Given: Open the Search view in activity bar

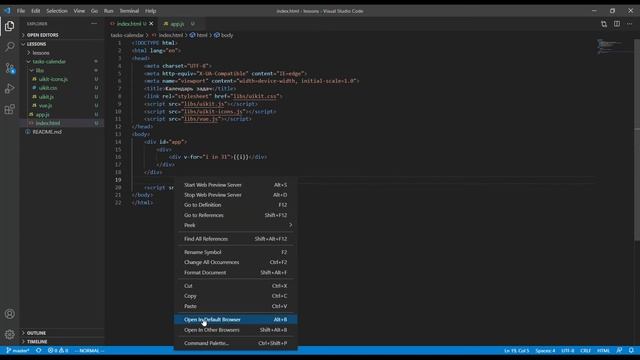Looking at the screenshot, I should point(9,47).
